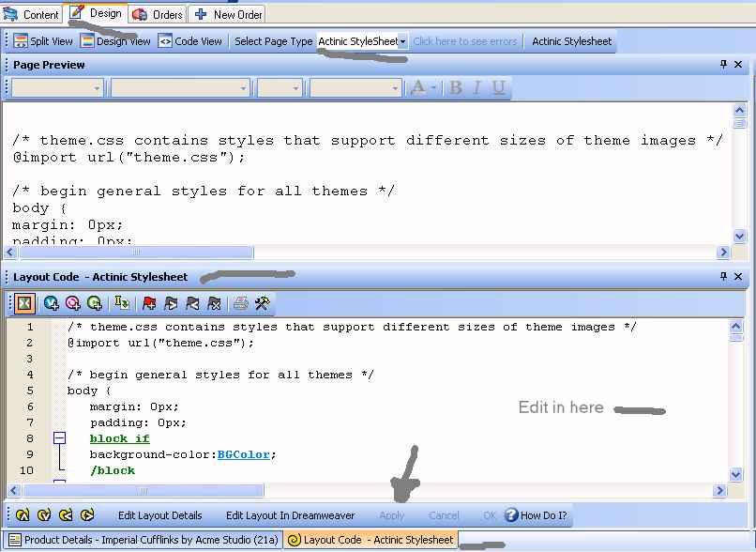This screenshot has width=756, height=552.
Task: Click the BGColor variable link in code
Action: [x=244, y=454]
